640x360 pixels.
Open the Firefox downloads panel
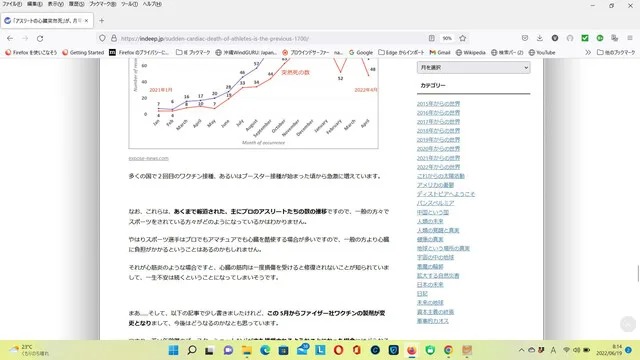[x=540, y=38]
